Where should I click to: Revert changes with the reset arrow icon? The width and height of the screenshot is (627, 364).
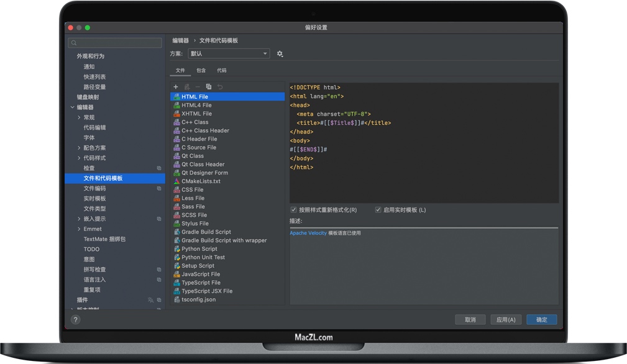[221, 86]
